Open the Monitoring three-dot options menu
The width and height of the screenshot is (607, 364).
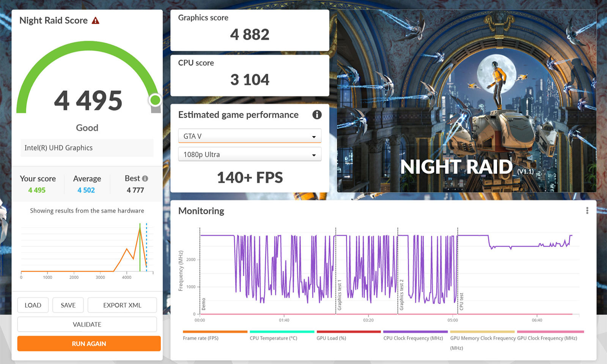[587, 210]
